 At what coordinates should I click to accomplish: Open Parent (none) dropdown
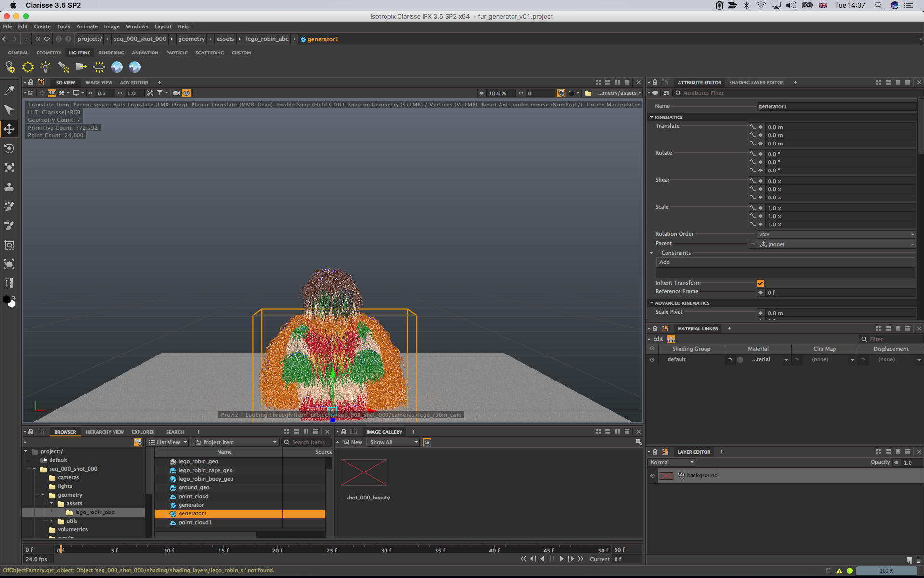click(836, 244)
